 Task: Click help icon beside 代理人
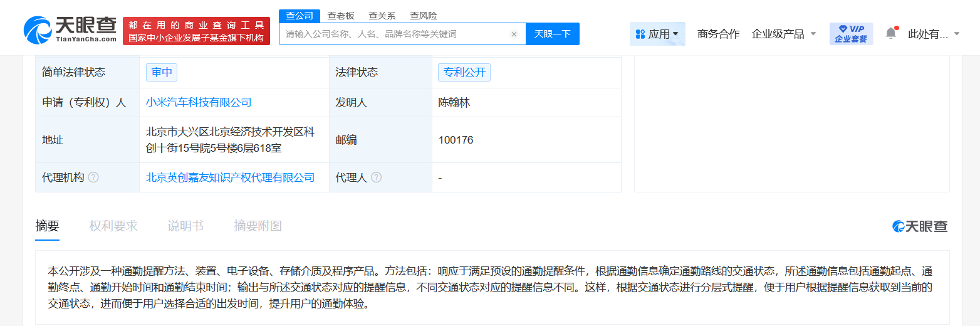tap(376, 177)
